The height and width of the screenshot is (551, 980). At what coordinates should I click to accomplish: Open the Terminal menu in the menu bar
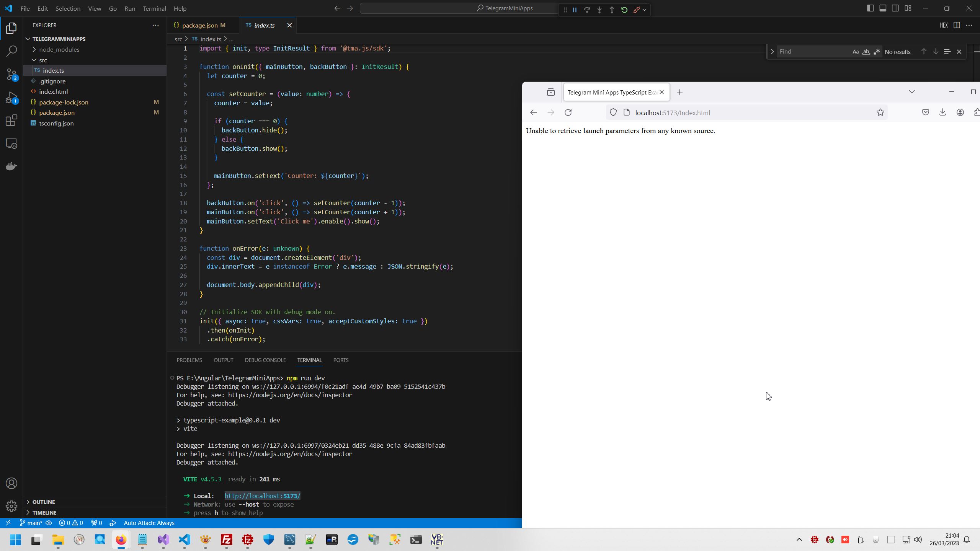tap(154, 8)
